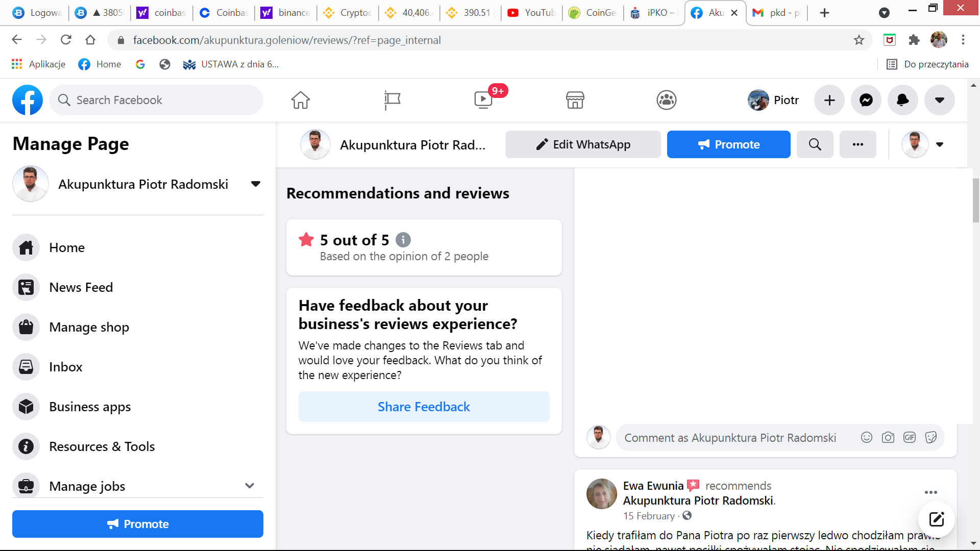Image resolution: width=980 pixels, height=551 pixels.
Task: Go to the Facebook Home feed icon
Action: (301, 100)
